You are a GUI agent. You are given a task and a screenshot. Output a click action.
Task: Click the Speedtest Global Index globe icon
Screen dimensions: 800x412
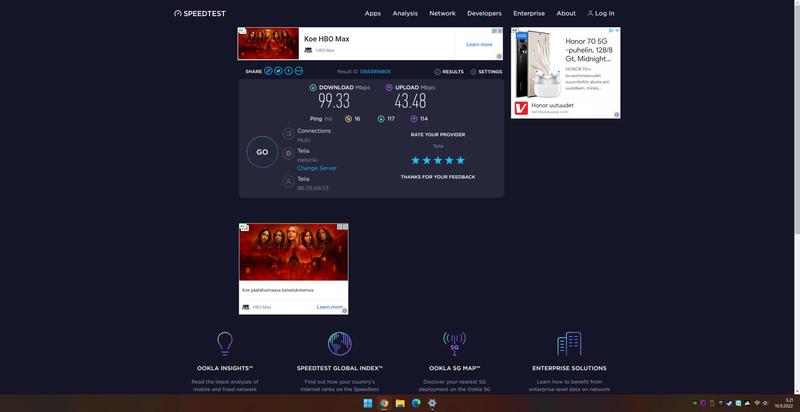click(x=340, y=344)
